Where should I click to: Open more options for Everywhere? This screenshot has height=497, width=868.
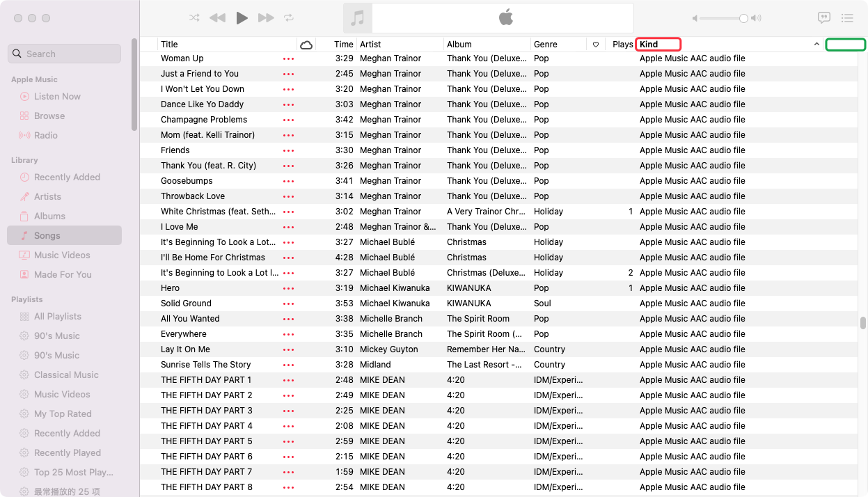click(x=288, y=334)
